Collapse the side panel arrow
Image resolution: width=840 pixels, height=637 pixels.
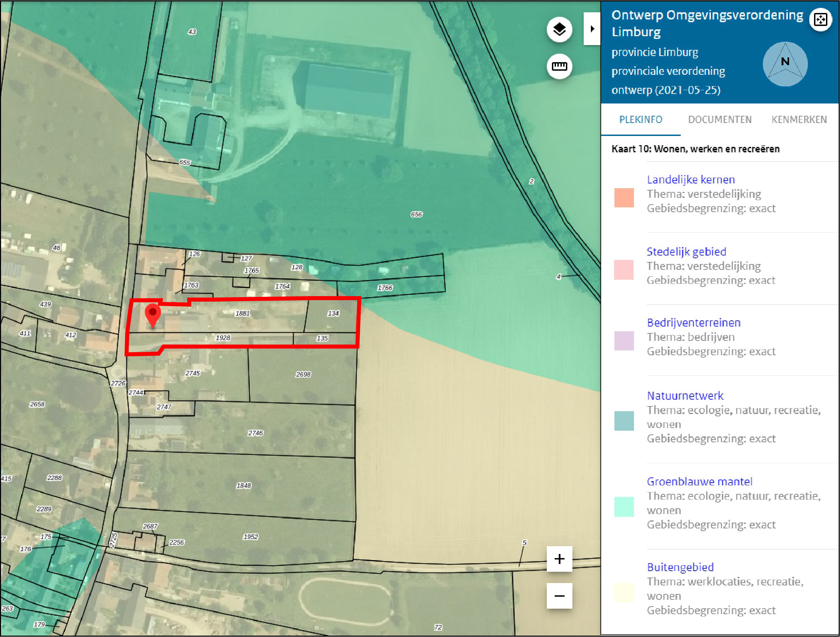(592, 29)
